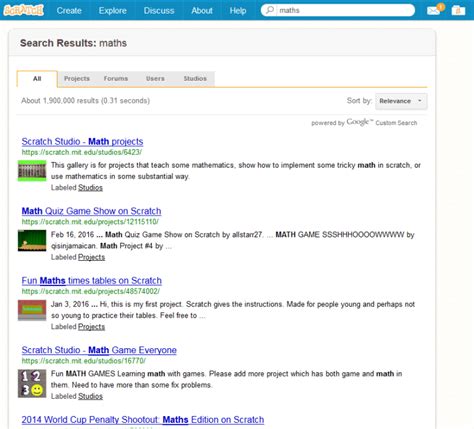
Task: Open Math Quiz Game Show on Scratch
Action: coord(91,211)
